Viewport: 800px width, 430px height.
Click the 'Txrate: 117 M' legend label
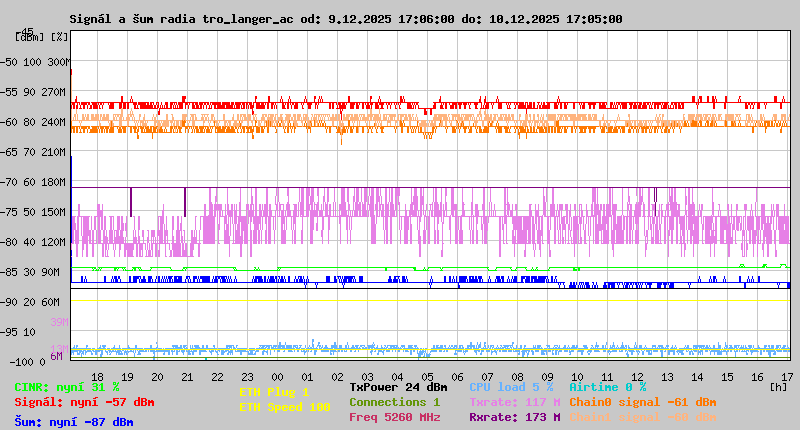(515, 402)
